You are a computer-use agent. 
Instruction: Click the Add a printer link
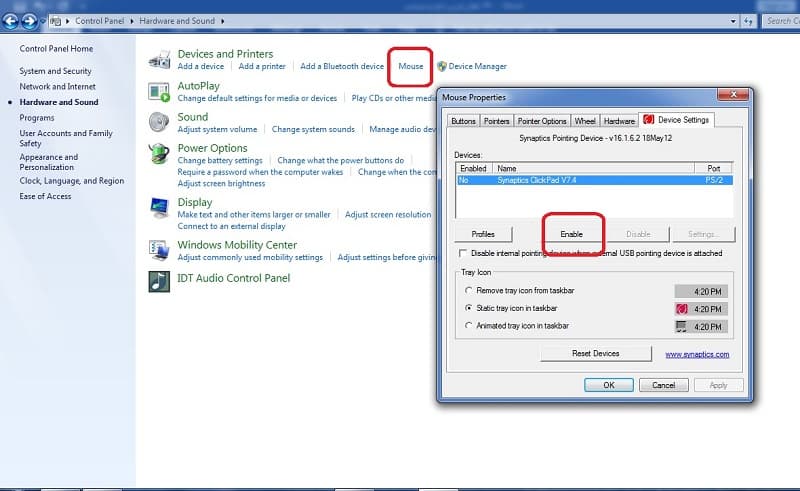[x=262, y=66]
